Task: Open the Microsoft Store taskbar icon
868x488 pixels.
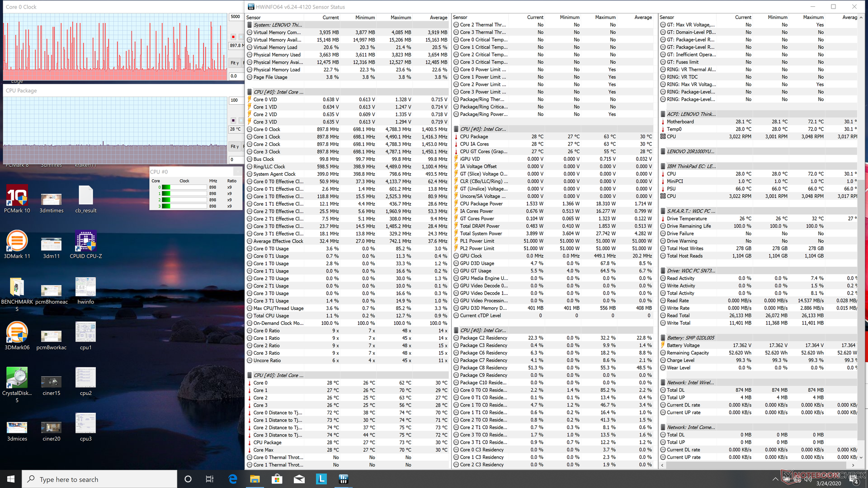Action: (277, 479)
